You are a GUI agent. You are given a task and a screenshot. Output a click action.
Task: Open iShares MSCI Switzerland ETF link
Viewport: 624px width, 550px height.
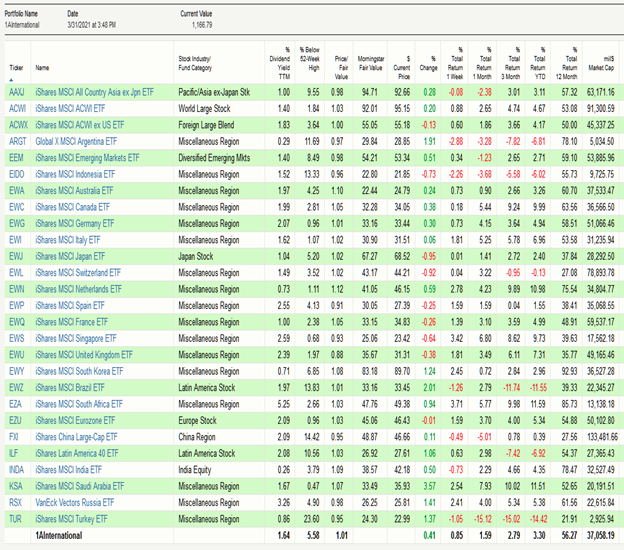(78, 273)
